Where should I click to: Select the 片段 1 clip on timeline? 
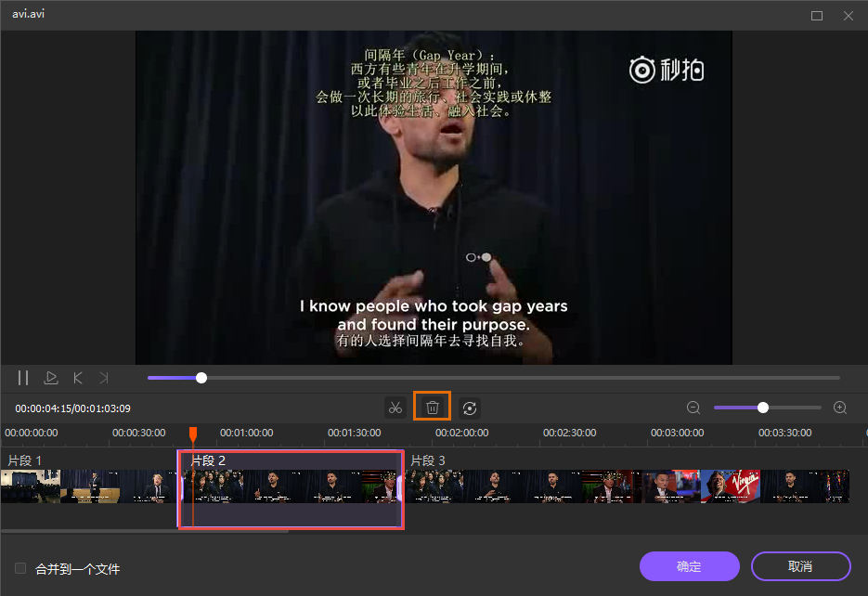[88, 486]
